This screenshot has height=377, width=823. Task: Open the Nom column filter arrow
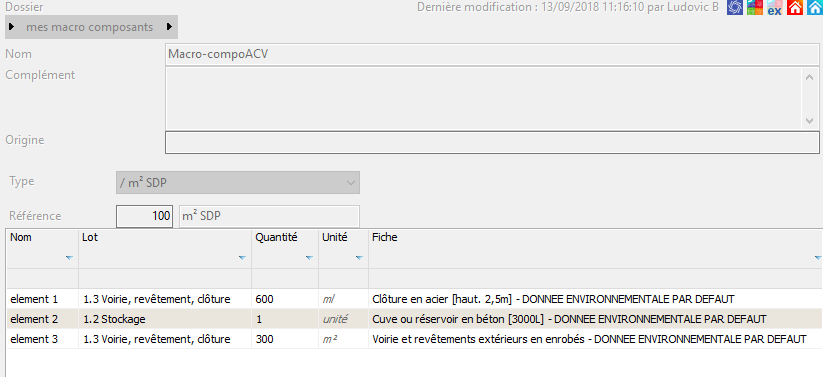(x=69, y=258)
